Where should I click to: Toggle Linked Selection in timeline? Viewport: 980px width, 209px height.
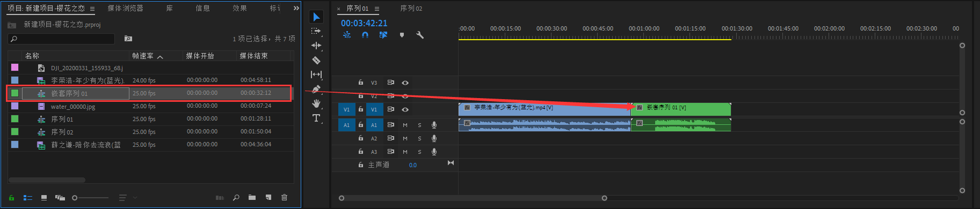click(x=383, y=35)
